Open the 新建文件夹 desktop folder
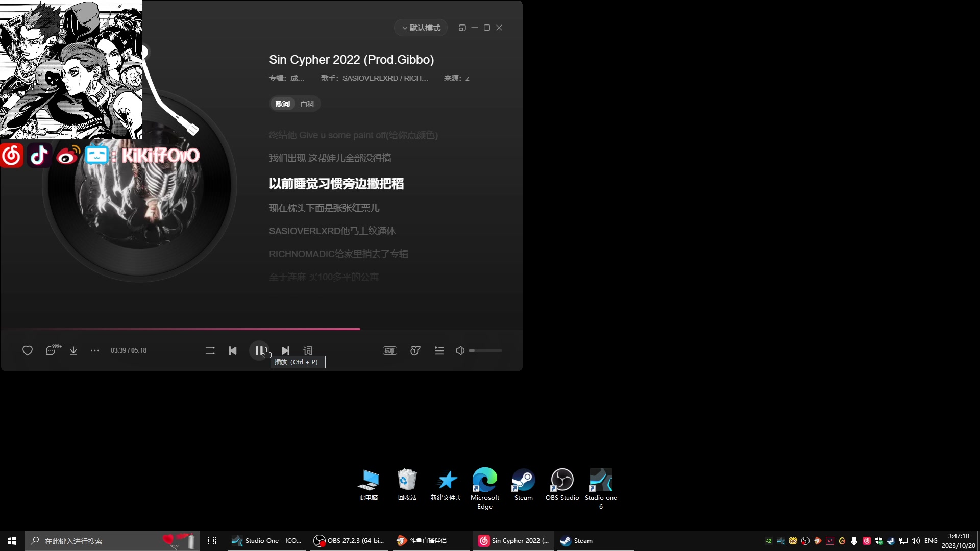This screenshot has width=980, height=551. (x=446, y=485)
